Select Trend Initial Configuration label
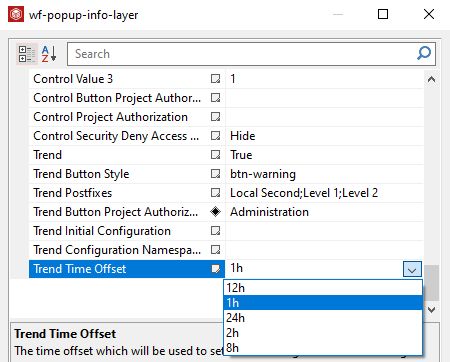The image size is (450, 362). (102, 231)
